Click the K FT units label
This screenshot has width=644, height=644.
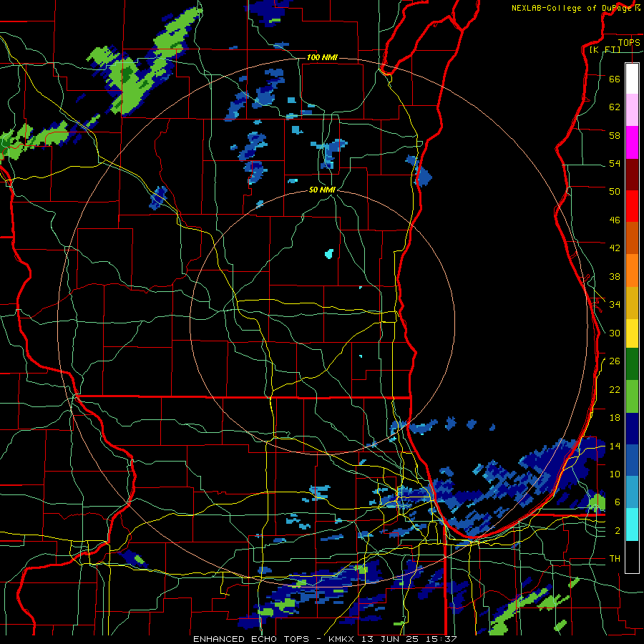tap(605, 49)
